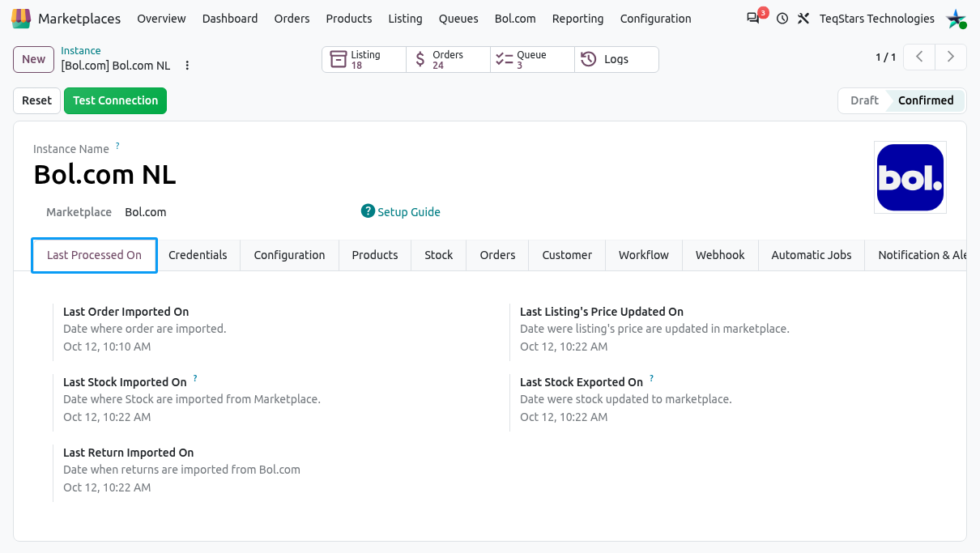Switch to the Credentials tab
The height and width of the screenshot is (553, 980).
click(x=198, y=255)
